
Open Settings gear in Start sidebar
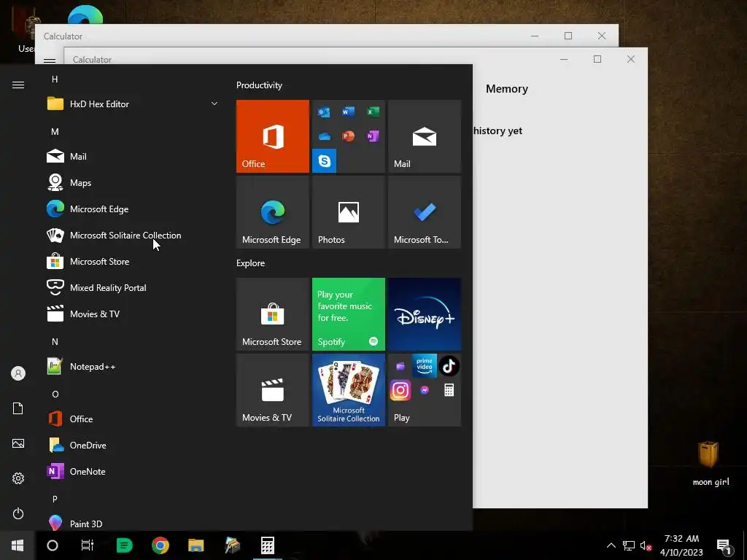(18, 478)
